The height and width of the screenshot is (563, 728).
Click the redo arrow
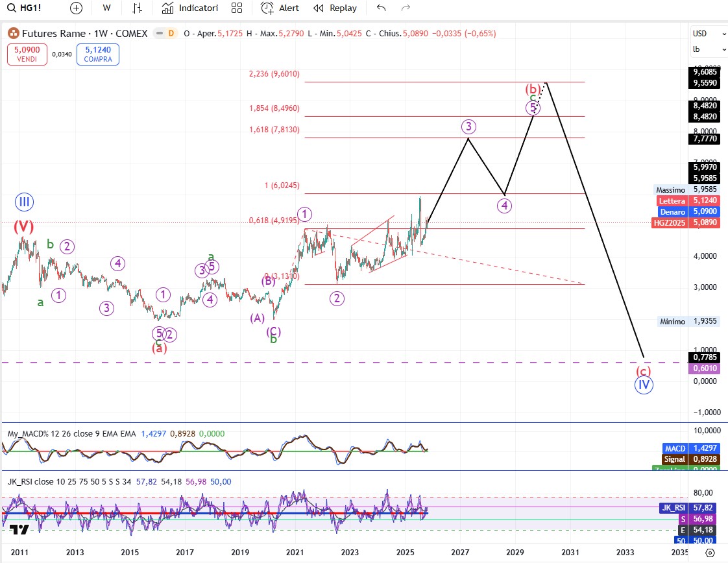tap(406, 8)
